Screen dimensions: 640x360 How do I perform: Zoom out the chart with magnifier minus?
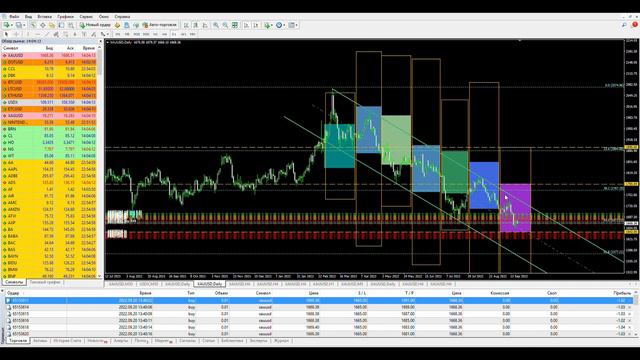[225, 25]
